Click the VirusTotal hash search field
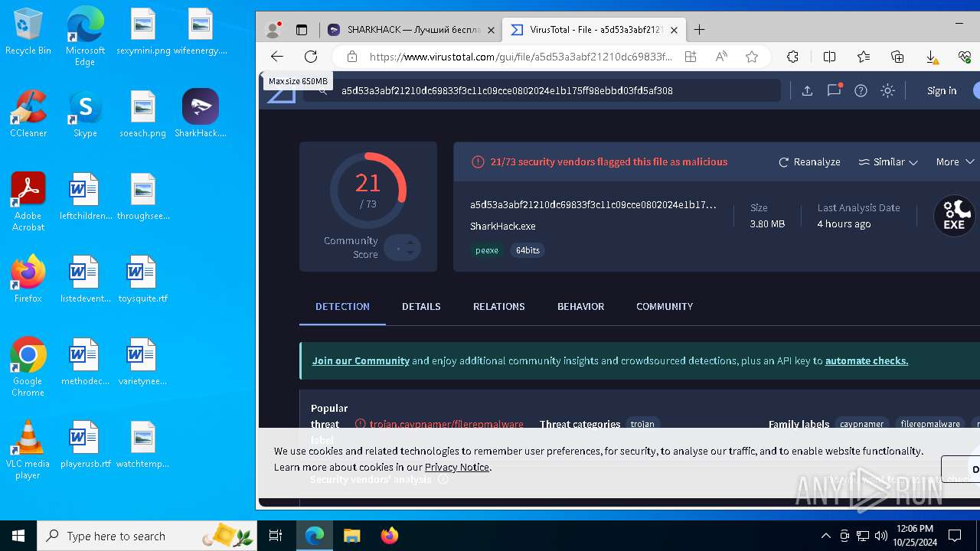980x551 pixels. tap(542, 90)
